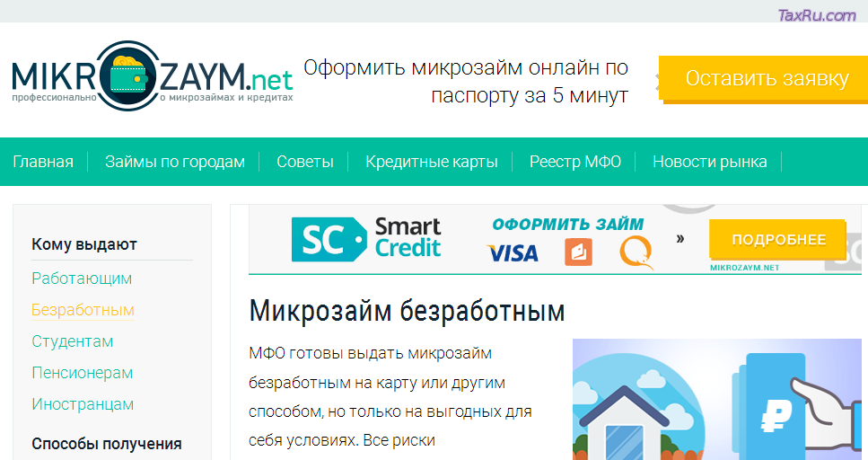The width and height of the screenshot is (868, 460).
Task: Open Новости рынка menu item
Action: [x=709, y=162]
